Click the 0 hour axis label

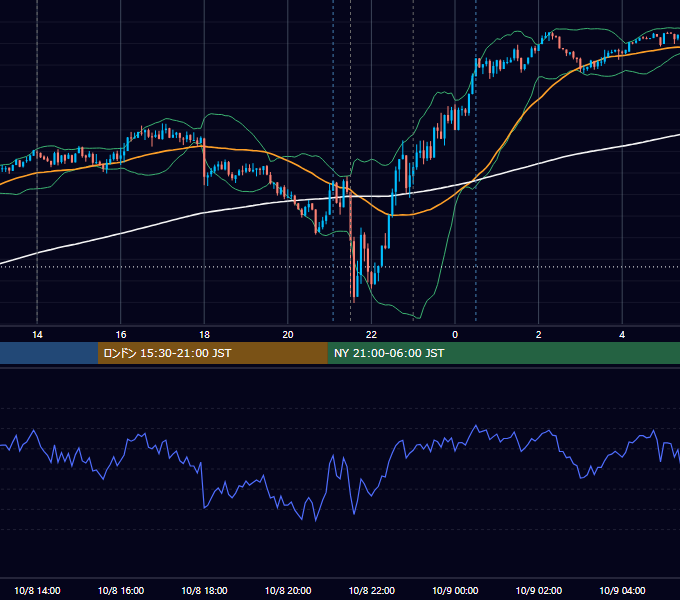[x=455, y=335]
